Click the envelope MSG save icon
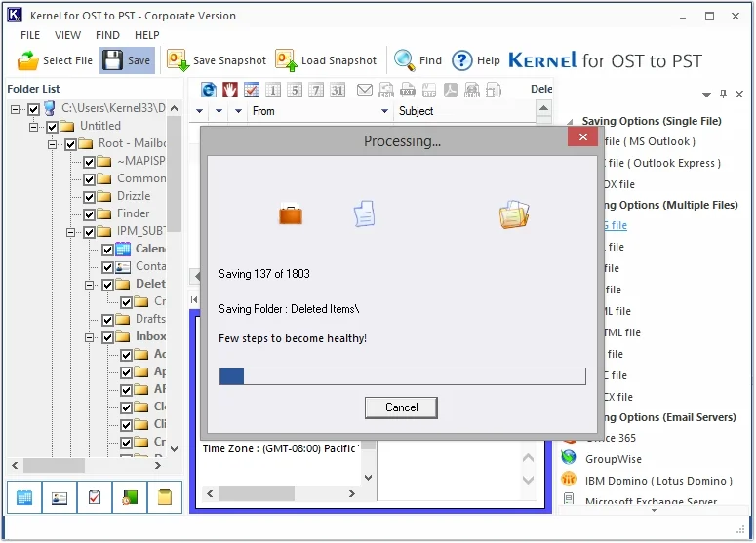Image resolution: width=756 pixels, height=543 pixels. [x=365, y=90]
